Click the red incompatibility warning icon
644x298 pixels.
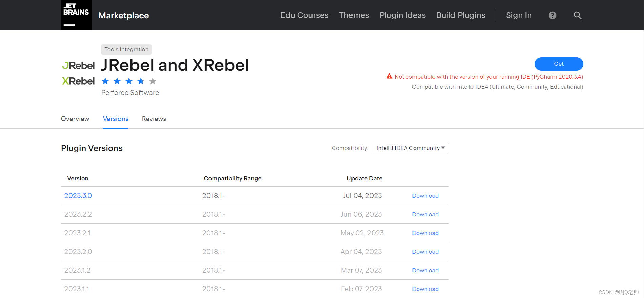pos(389,76)
